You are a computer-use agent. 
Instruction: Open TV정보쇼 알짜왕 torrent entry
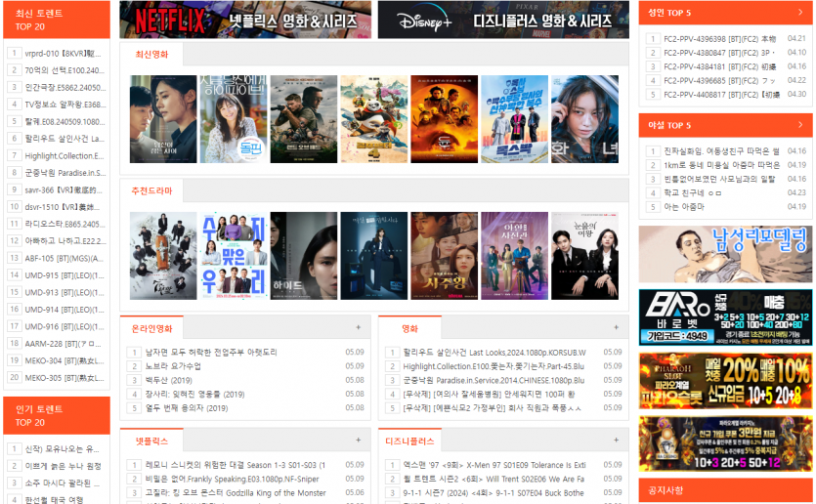click(64, 105)
